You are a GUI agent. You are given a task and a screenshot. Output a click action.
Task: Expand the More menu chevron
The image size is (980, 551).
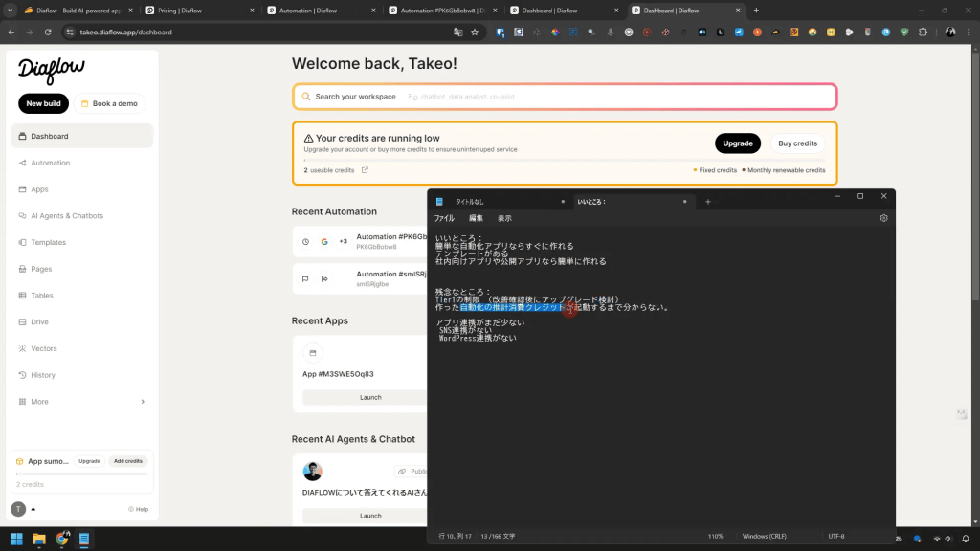pos(143,402)
